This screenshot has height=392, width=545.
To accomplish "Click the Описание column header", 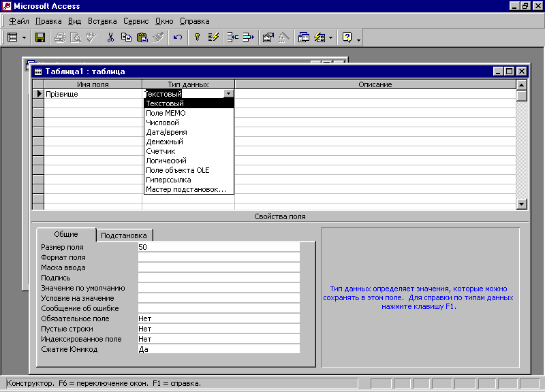I will click(x=375, y=84).
